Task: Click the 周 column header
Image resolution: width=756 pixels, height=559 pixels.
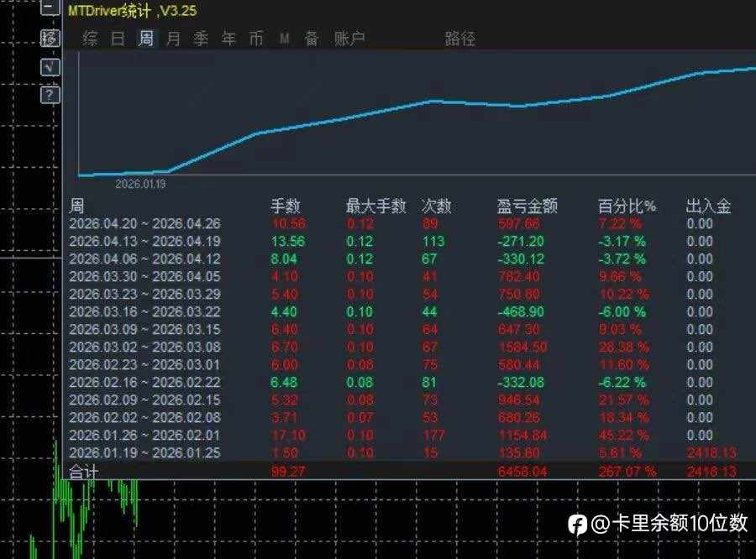Action: pyautogui.click(x=76, y=206)
